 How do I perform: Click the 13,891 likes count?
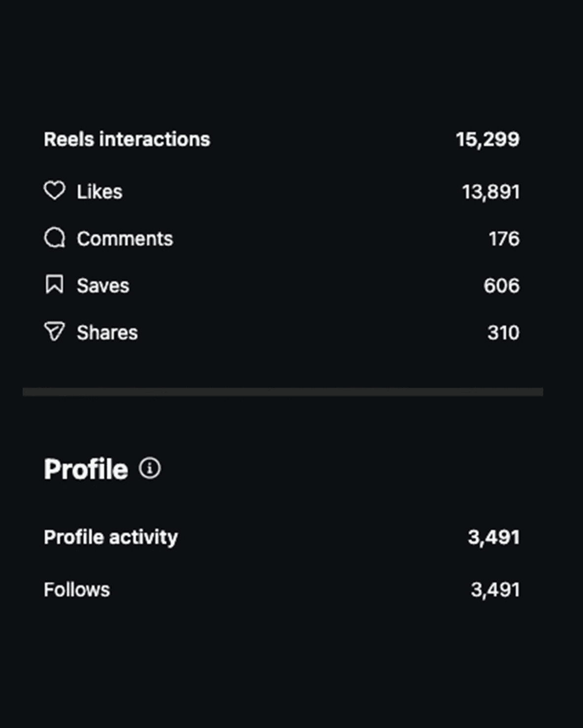pos(491,192)
